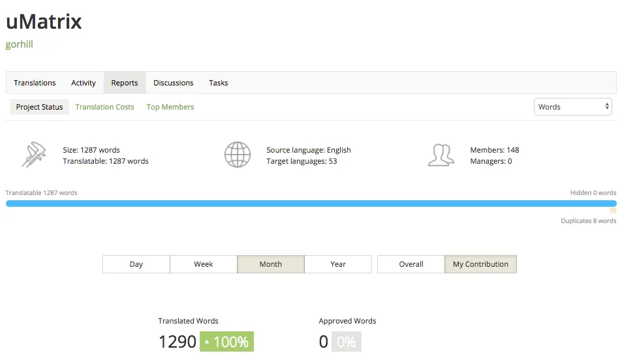The height and width of the screenshot is (364, 622).
Task: Open the gorhill owner profile link
Action: click(19, 44)
